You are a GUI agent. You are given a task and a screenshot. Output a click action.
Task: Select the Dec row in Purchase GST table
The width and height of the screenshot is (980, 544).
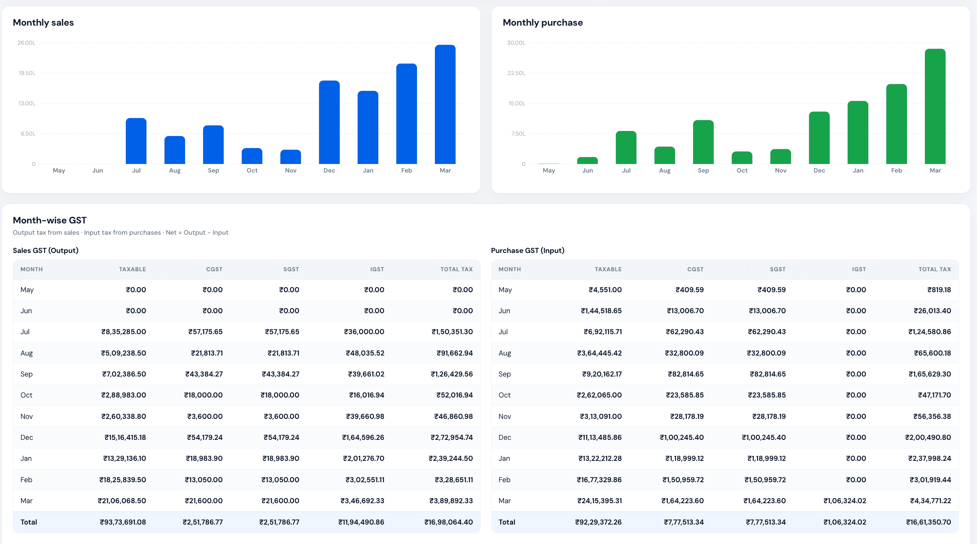725,438
